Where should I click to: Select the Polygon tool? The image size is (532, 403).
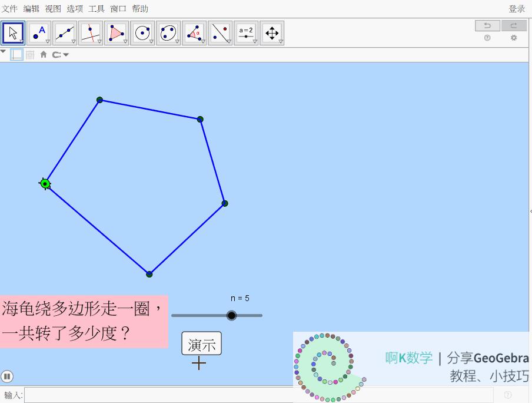(117, 32)
